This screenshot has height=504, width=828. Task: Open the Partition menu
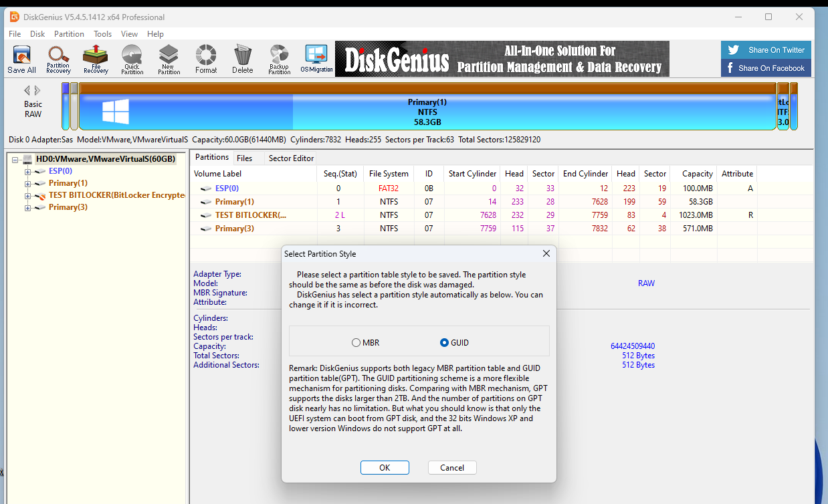point(69,34)
